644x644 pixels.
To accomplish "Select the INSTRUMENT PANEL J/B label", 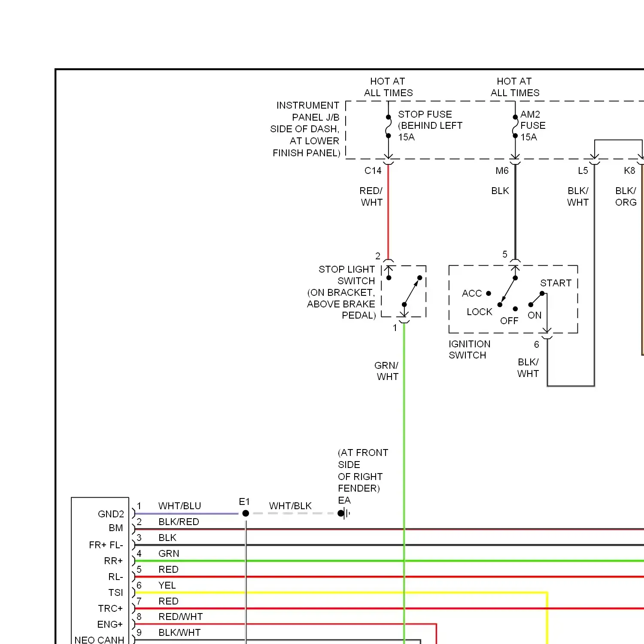I will pyautogui.click(x=306, y=129).
